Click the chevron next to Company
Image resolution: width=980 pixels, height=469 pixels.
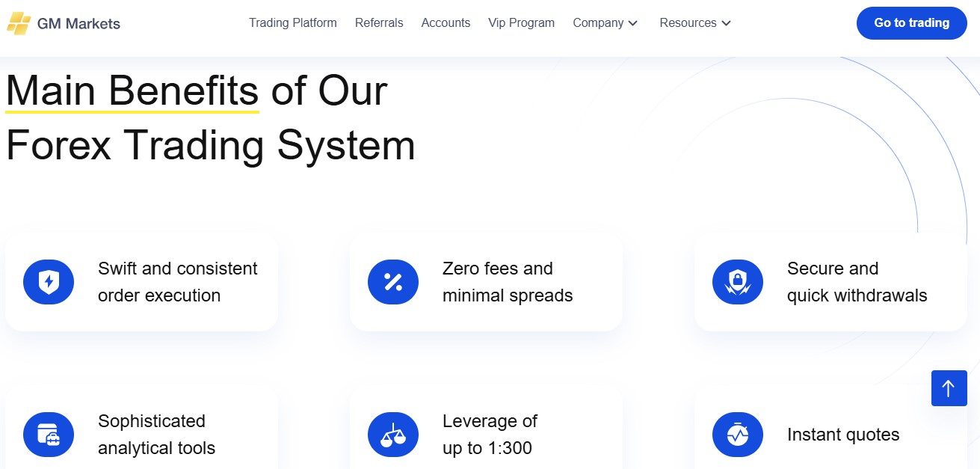633,23
